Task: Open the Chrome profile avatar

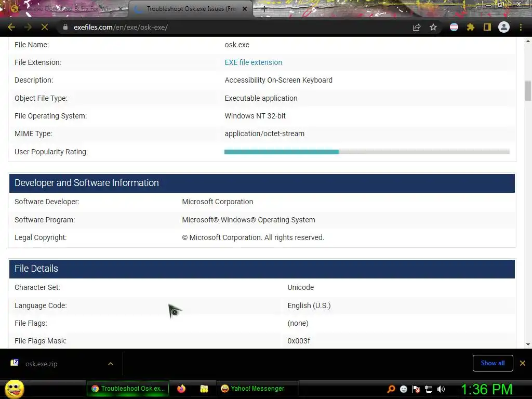Action: 504,27
